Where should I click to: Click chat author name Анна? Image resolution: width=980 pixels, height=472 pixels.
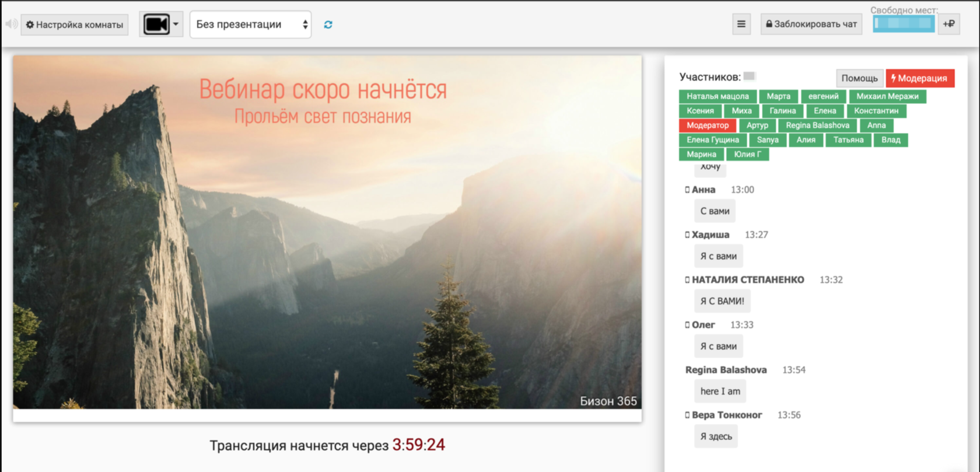(703, 190)
